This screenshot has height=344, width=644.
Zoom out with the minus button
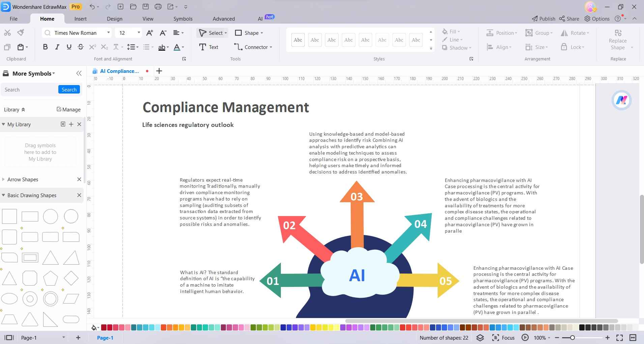557,338
